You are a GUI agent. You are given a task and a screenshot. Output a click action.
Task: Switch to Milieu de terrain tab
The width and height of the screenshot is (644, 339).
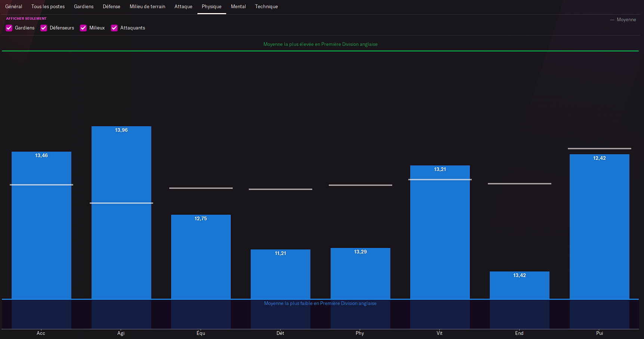pyautogui.click(x=148, y=7)
